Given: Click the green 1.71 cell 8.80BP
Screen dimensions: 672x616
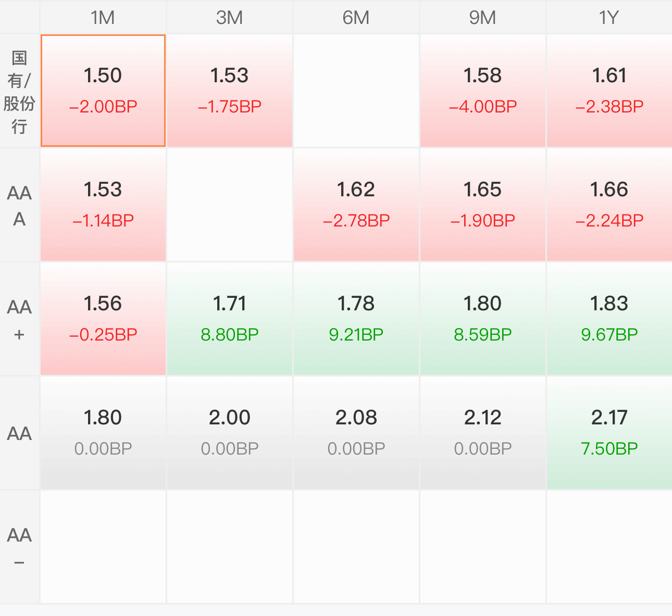Looking at the screenshot, I should (x=230, y=319).
